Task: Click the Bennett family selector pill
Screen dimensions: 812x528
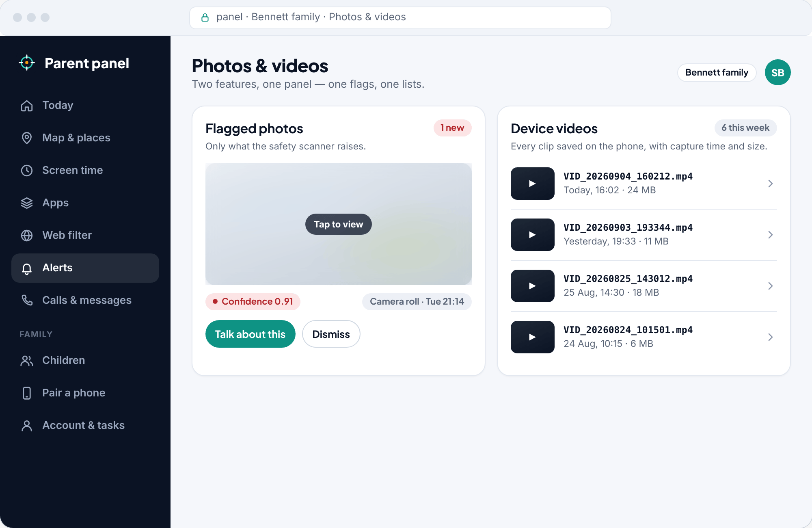Action: pos(717,73)
